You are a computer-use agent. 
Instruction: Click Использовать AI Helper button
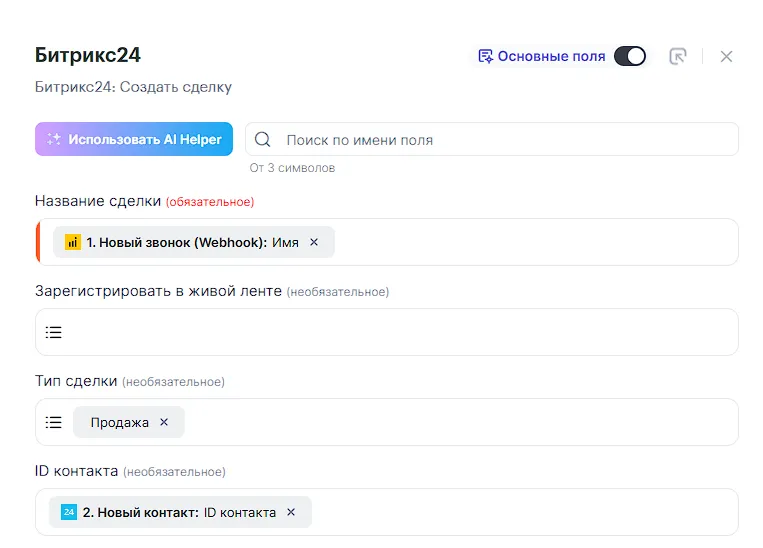tap(134, 139)
